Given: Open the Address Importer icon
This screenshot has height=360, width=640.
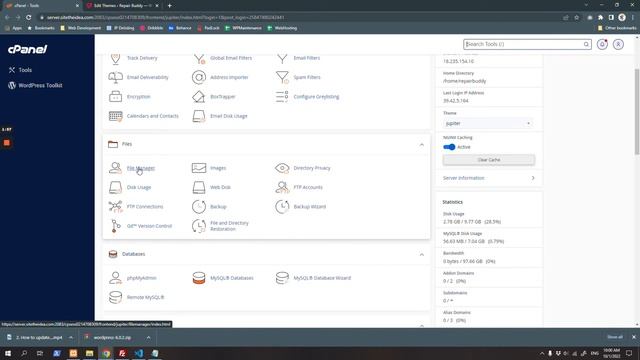Looking at the screenshot, I should (199, 77).
